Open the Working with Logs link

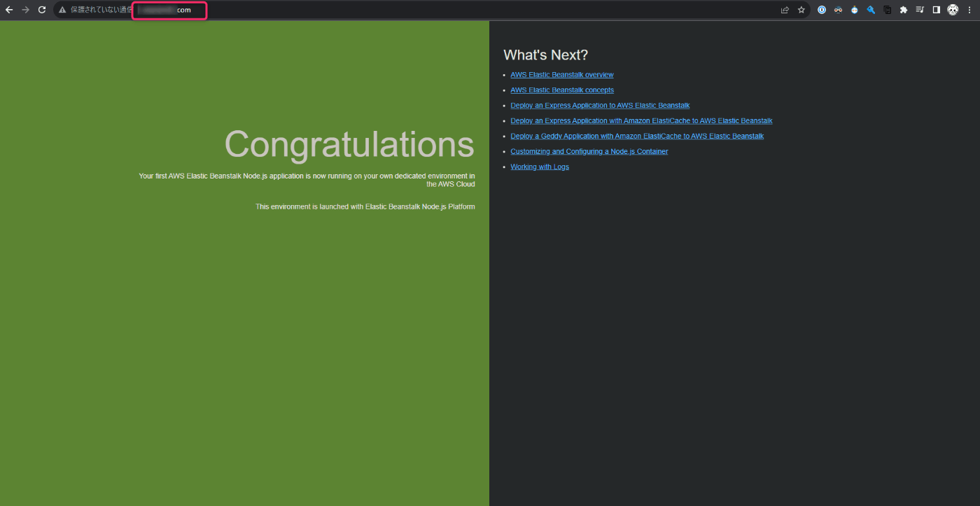[x=540, y=167]
